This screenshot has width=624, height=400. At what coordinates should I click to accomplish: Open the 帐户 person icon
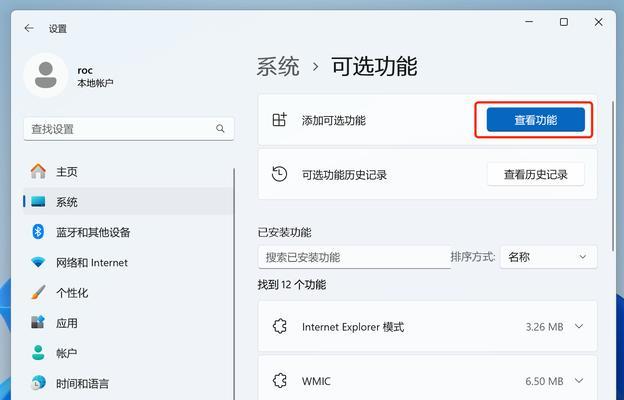coord(38,353)
